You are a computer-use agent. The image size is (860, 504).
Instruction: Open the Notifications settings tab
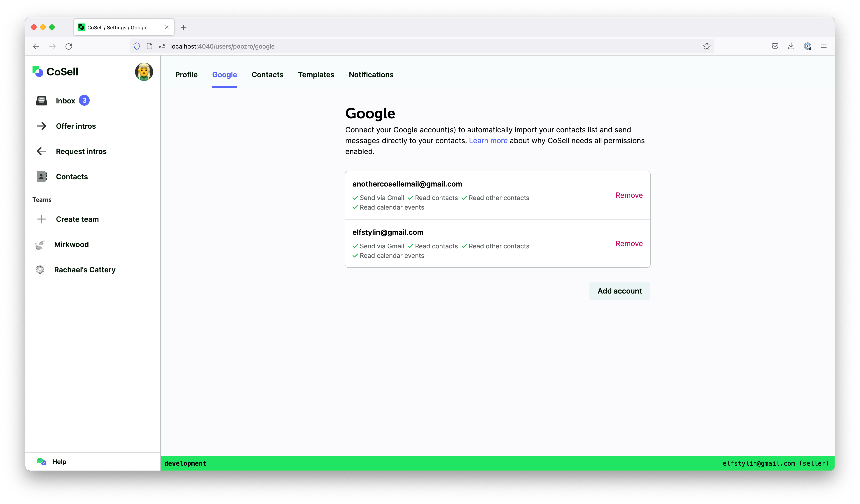point(371,75)
